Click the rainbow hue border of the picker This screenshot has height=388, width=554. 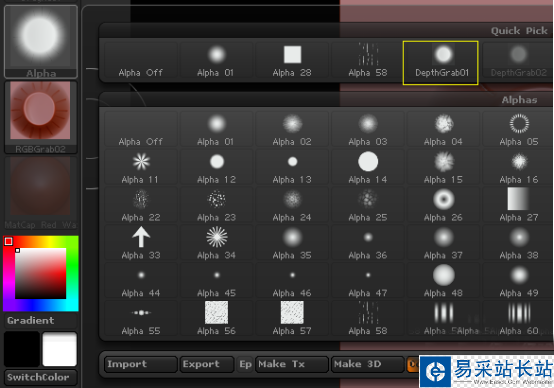tap(41, 241)
